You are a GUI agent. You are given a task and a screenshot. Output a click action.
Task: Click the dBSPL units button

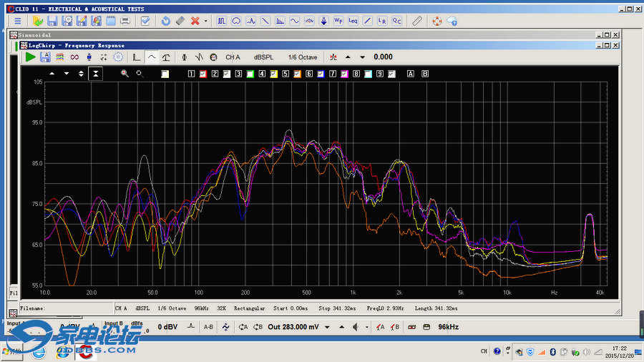tap(263, 57)
